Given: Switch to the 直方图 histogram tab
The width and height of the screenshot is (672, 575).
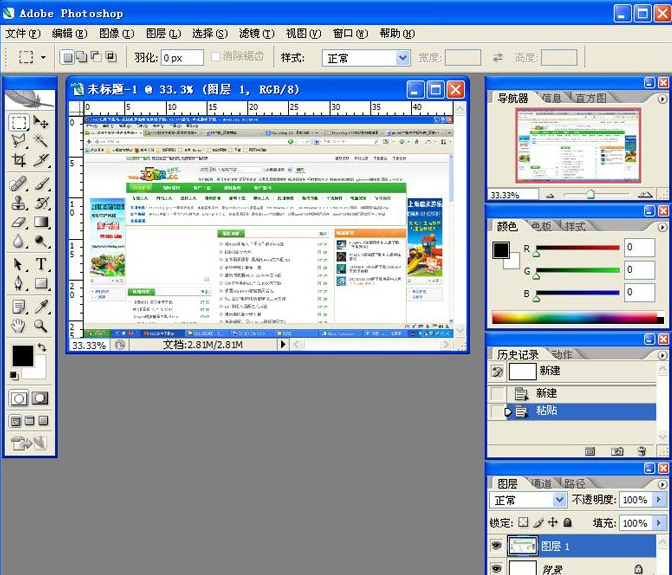Looking at the screenshot, I should tap(591, 98).
